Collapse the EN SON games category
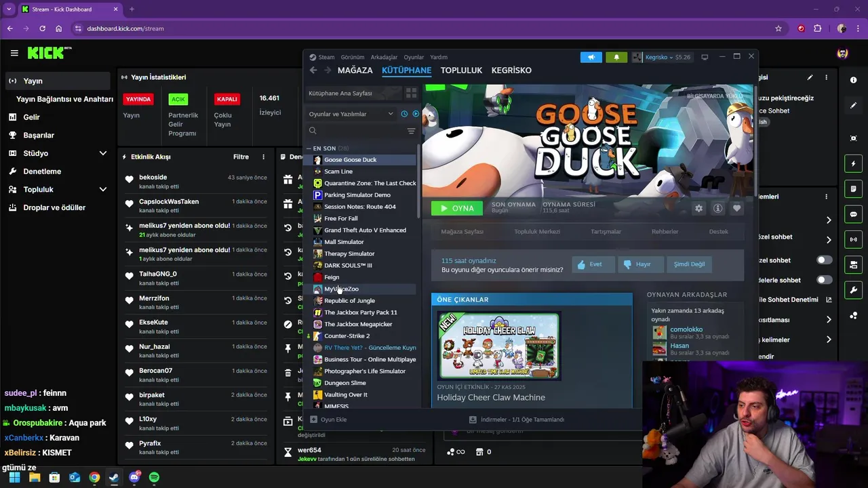This screenshot has width=868, height=488. tap(309, 148)
